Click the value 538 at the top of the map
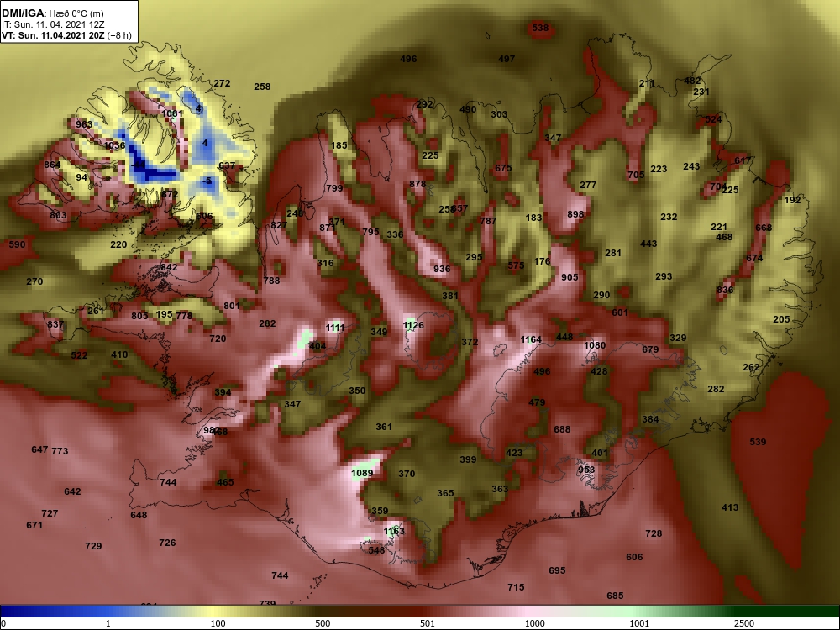The height and width of the screenshot is (630, 840). 540,28
